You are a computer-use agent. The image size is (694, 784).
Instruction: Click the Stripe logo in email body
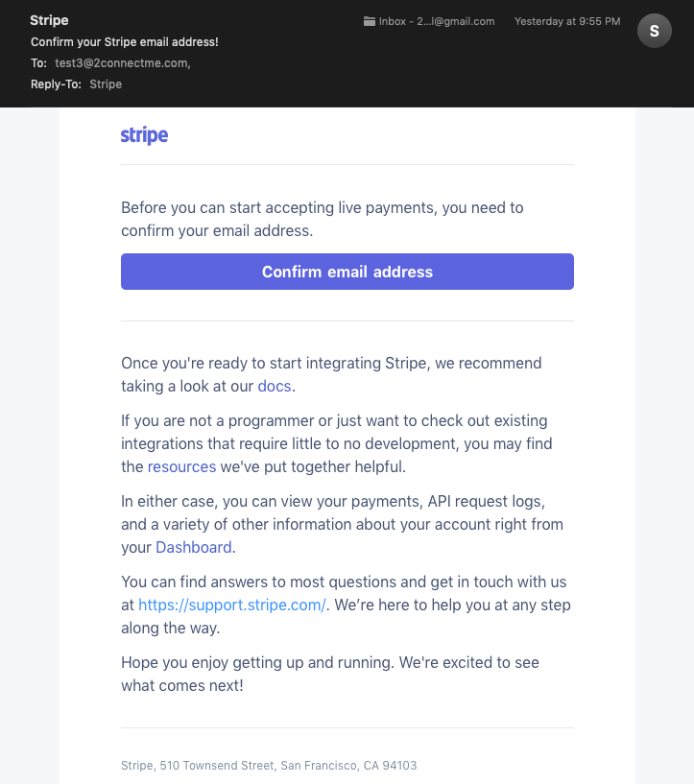(x=144, y=135)
